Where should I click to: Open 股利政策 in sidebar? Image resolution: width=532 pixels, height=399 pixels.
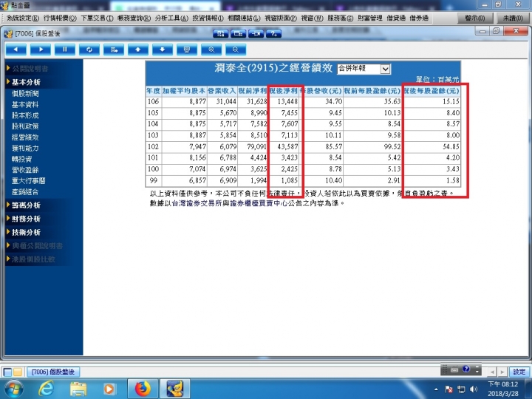click(x=25, y=126)
